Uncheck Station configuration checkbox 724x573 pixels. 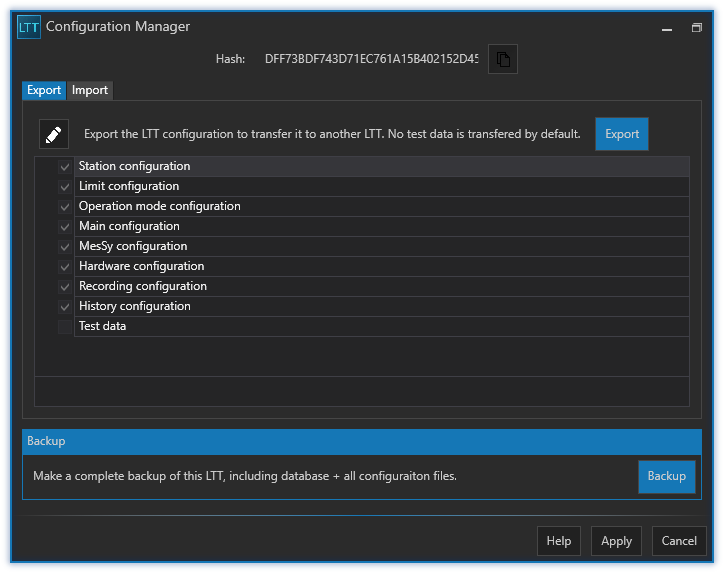(x=65, y=167)
